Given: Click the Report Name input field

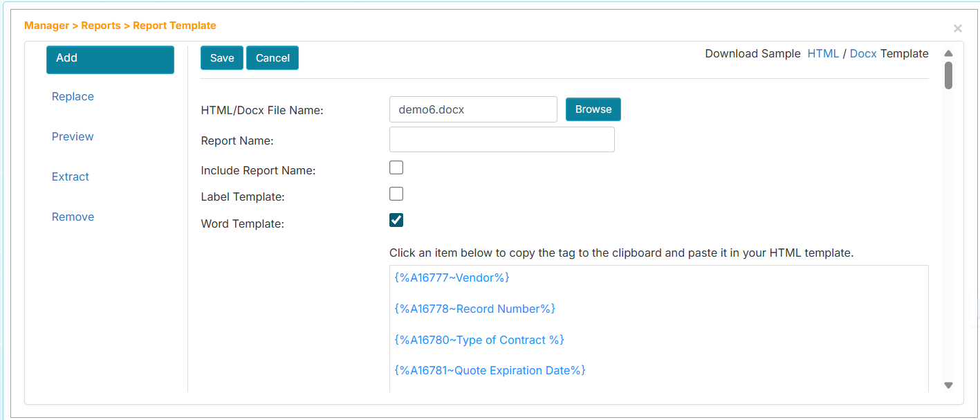Looking at the screenshot, I should [501, 140].
